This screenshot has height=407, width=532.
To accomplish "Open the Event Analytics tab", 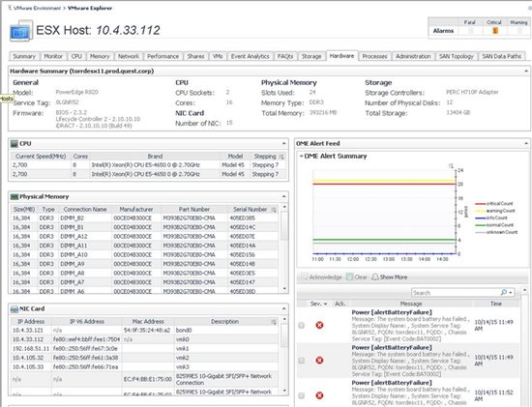I will (x=251, y=56).
